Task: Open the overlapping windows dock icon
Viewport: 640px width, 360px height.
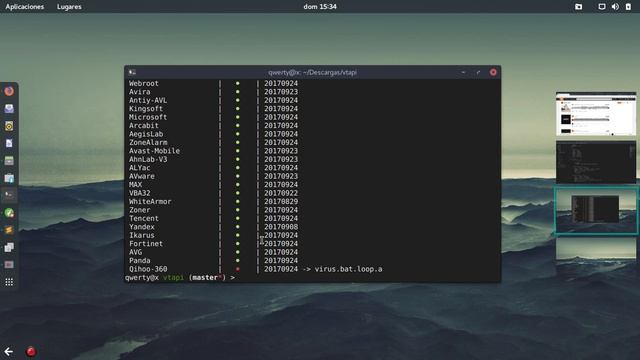Action: [x=9, y=247]
